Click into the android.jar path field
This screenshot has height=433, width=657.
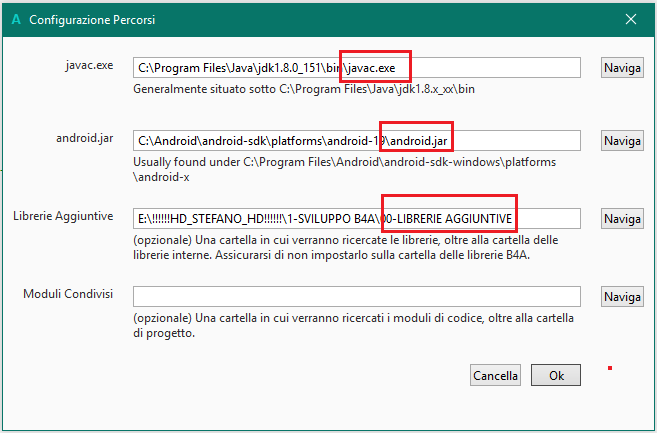[357, 140]
